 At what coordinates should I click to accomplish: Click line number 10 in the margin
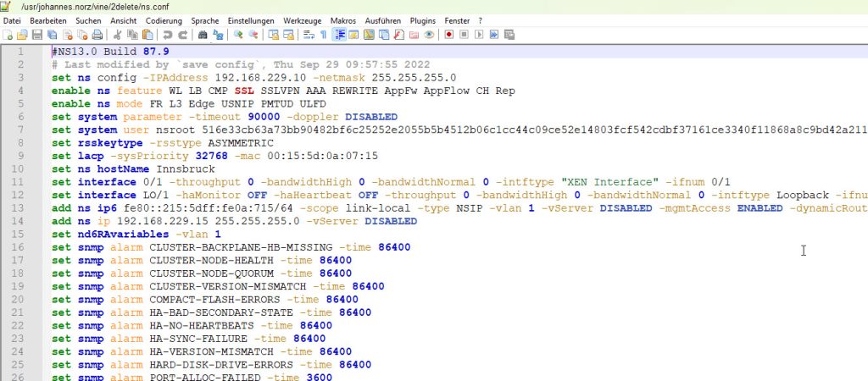point(18,169)
